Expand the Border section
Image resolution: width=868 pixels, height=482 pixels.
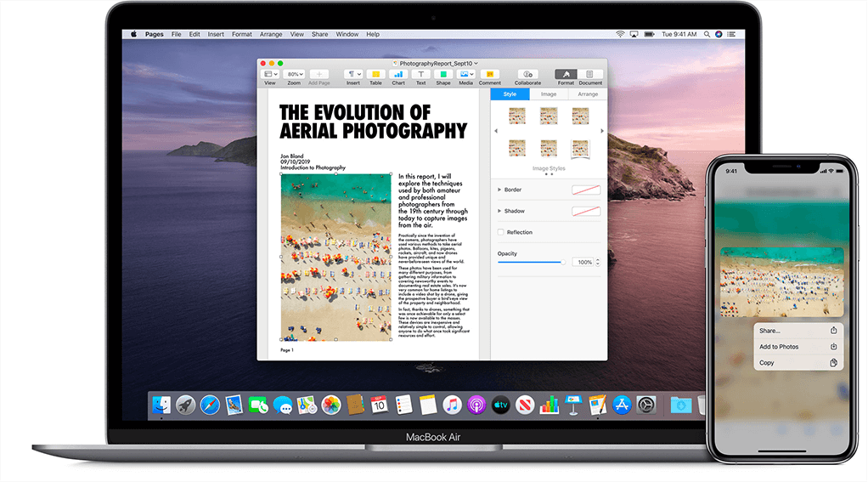(499, 190)
